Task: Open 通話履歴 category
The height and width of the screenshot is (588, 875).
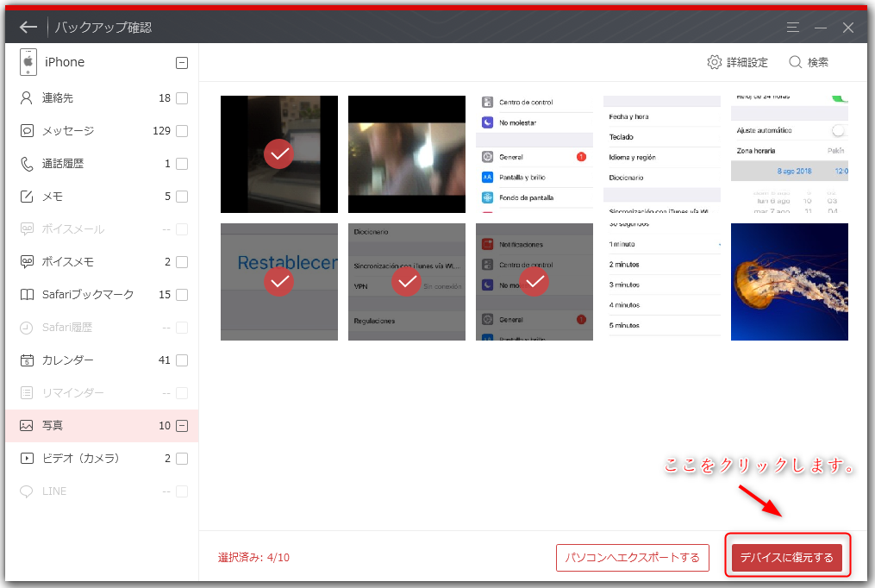Action: (102, 164)
